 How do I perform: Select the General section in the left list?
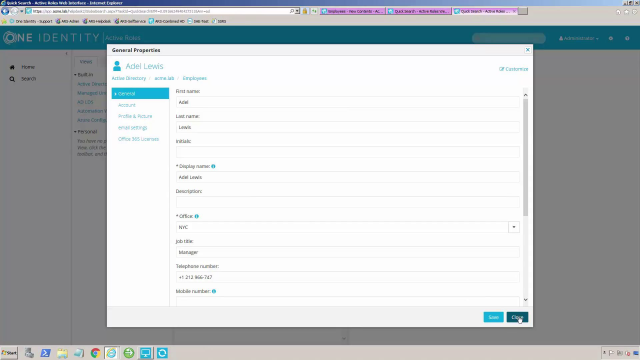pyautogui.click(x=140, y=93)
